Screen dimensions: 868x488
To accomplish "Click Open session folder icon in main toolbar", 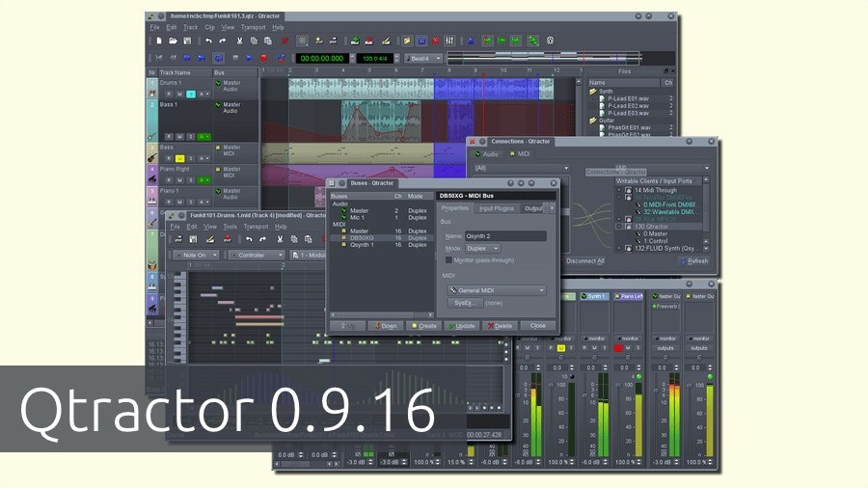I will pyautogui.click(x=173, y=41).
